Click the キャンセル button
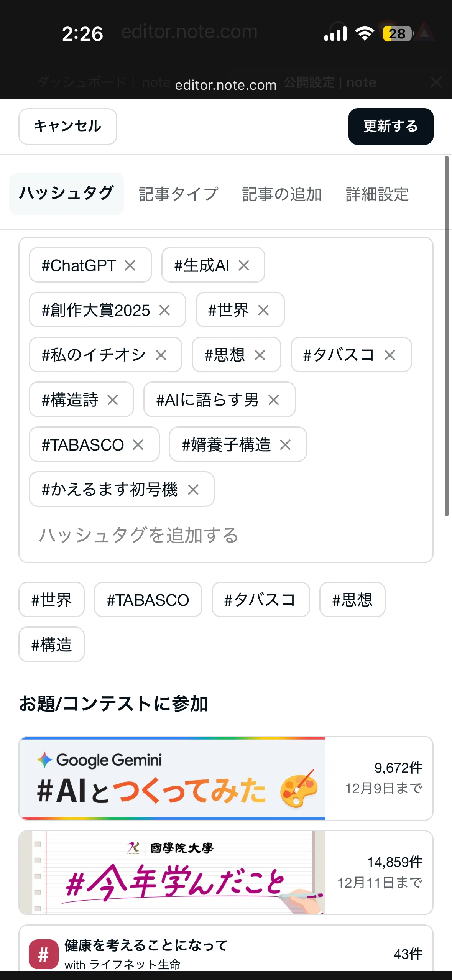This screenshot has width=452, height=980. click(x=68, y=127)
